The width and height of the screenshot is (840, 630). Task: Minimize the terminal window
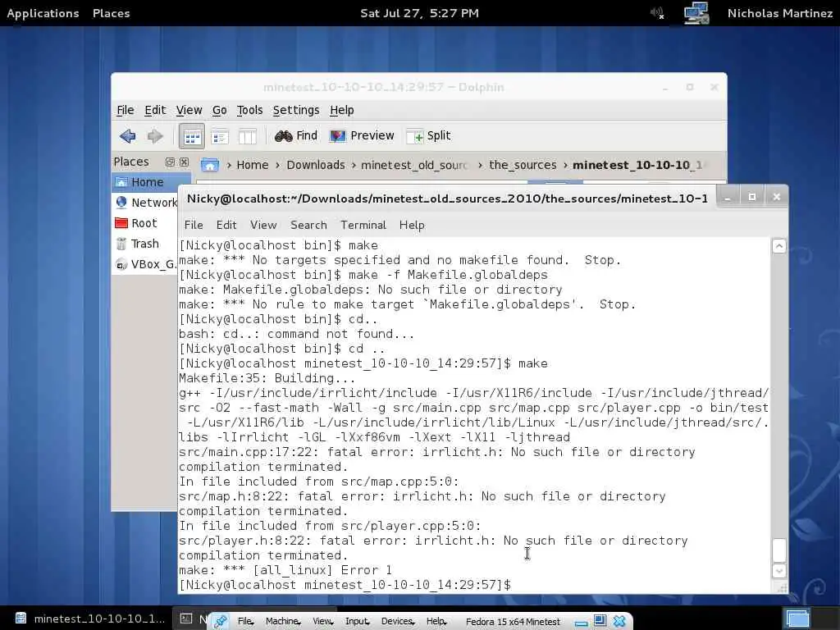point(727,198)
